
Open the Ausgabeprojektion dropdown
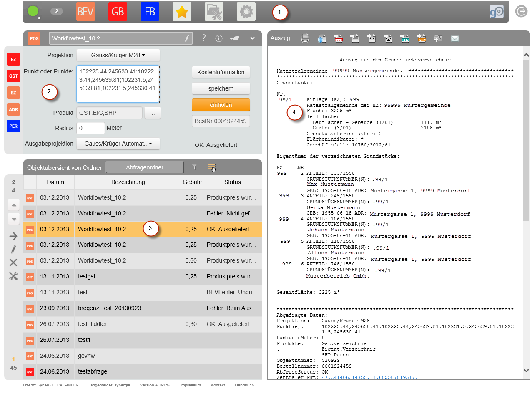[x=118, y=144]
